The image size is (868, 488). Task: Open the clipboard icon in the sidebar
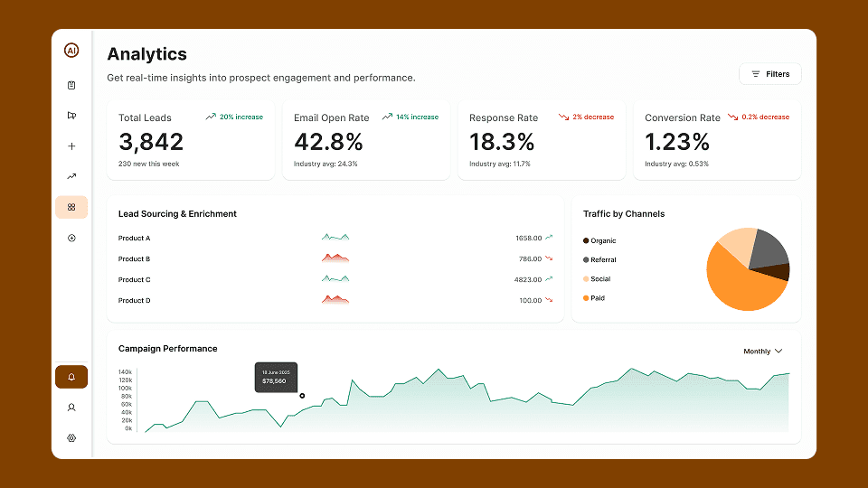click(71, 85)
